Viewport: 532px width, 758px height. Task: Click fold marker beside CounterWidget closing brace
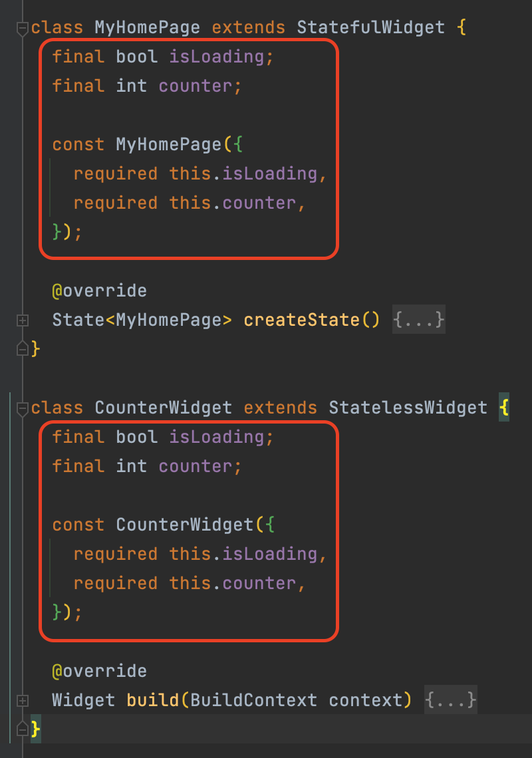pyautogui.click(x=22, y=729)
